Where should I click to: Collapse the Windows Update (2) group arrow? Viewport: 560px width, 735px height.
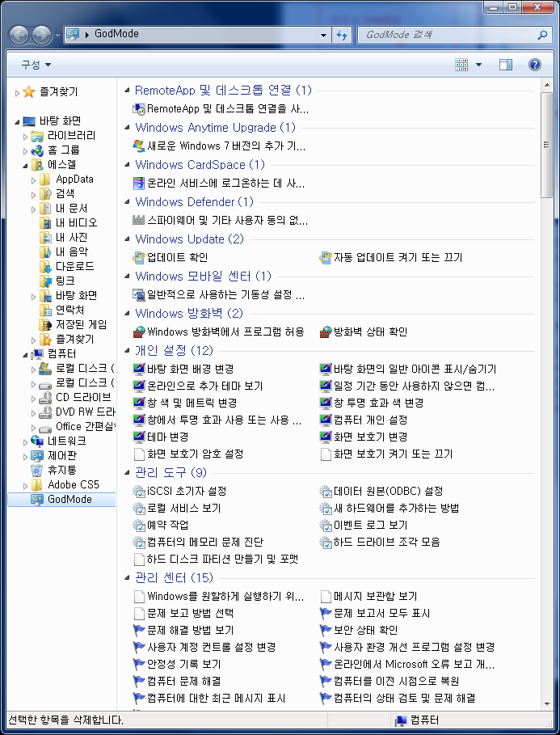(127, 239)
